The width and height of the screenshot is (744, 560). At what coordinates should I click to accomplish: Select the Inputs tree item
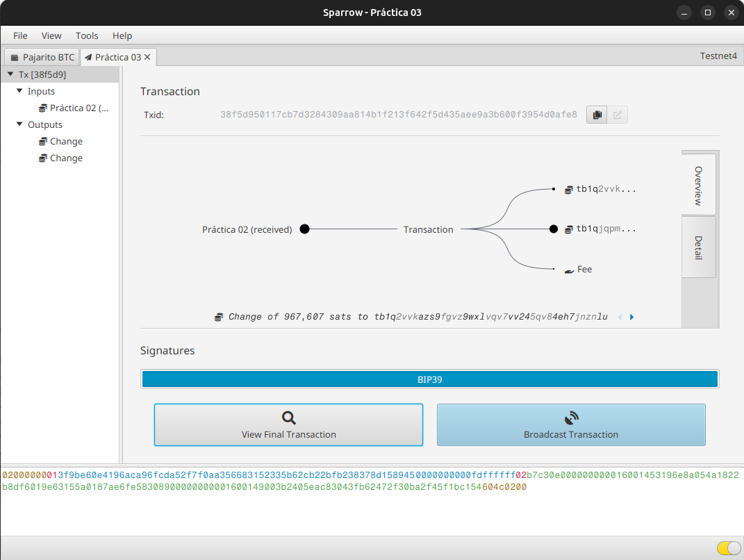click(x=60, y=91)
